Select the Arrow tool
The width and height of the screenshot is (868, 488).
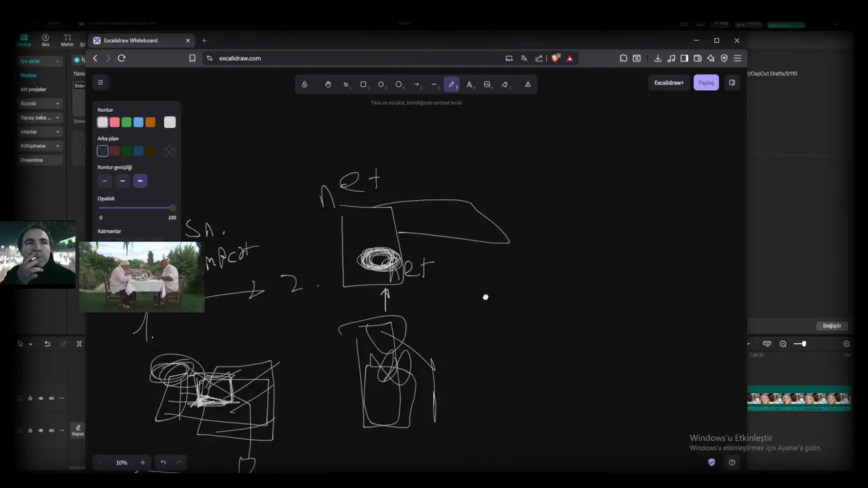[416, 85]
